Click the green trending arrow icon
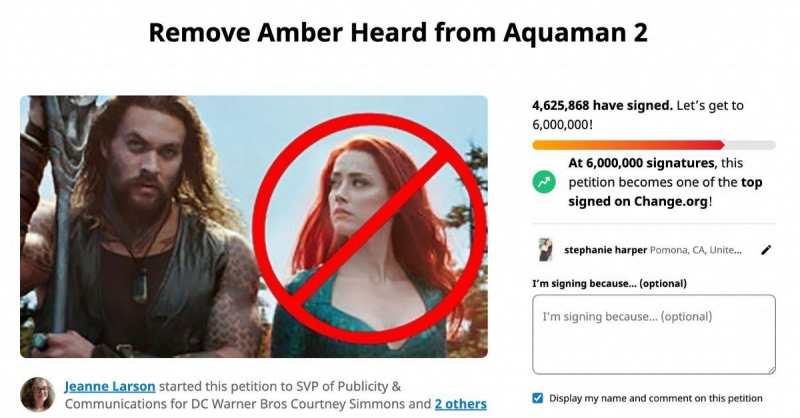The image size is (800, 418). 544,182
